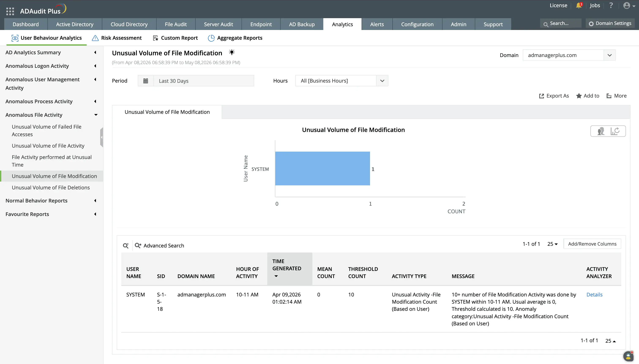
Task: Switch to the Dashboard tab
Action: coord(26,24)
